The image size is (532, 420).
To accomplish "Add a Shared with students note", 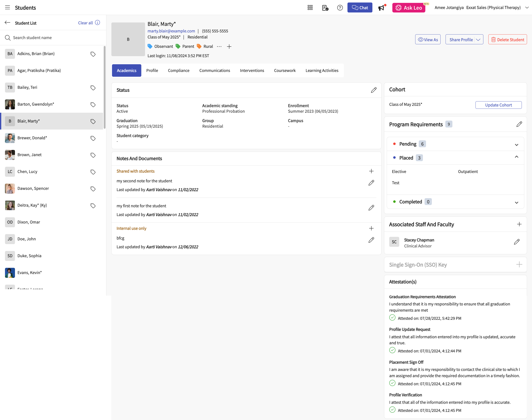I will pos(371,171).
